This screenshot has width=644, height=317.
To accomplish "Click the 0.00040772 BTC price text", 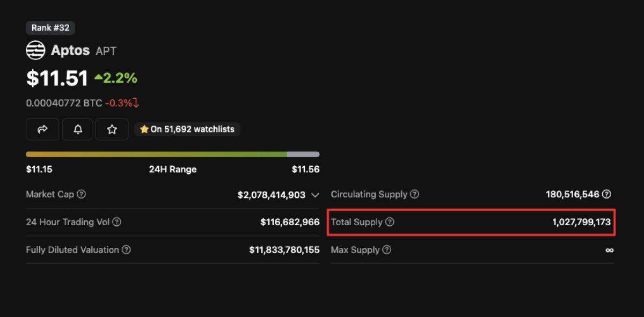I will click(x=64, y=103).
